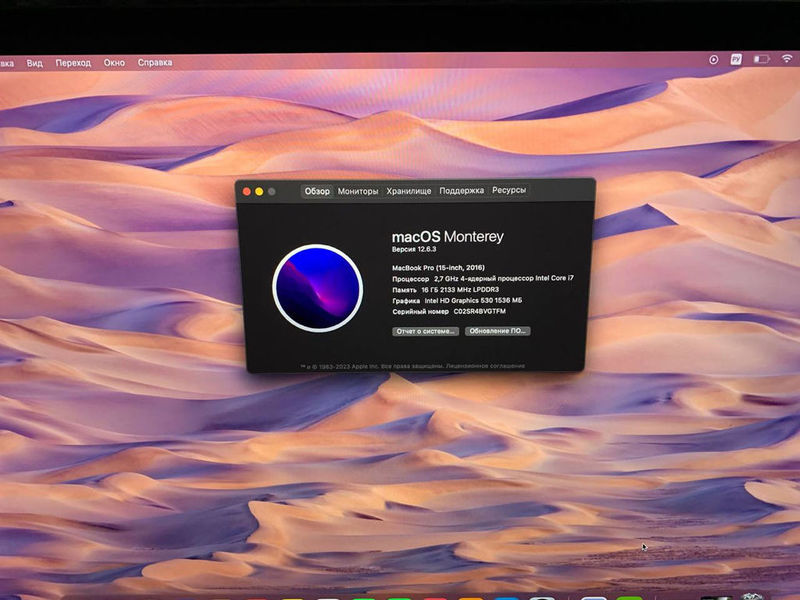Close the About This Mac window

click(x=246, y=192)
